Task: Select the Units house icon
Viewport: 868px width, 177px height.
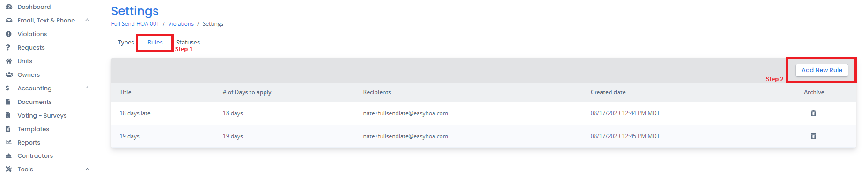Action: click(8, 61)
